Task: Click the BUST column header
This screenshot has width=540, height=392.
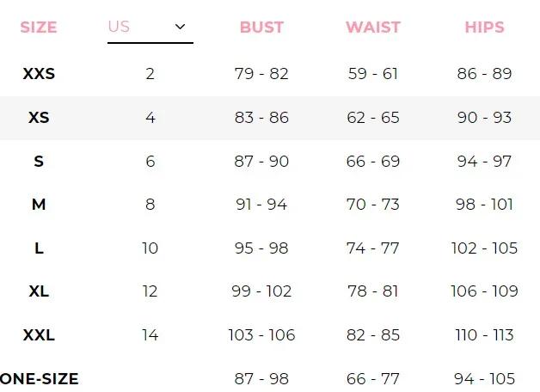Action: [261, 28]
